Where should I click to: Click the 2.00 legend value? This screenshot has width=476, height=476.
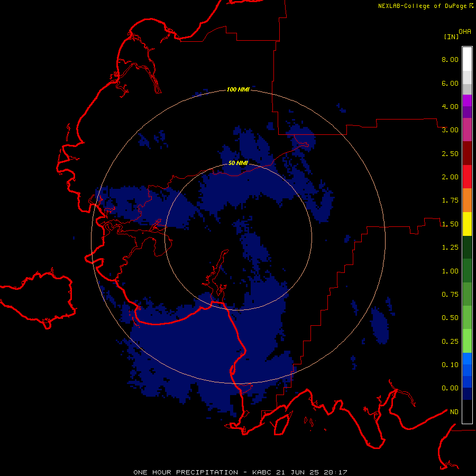pyautogui.click(x=450, y=177)
